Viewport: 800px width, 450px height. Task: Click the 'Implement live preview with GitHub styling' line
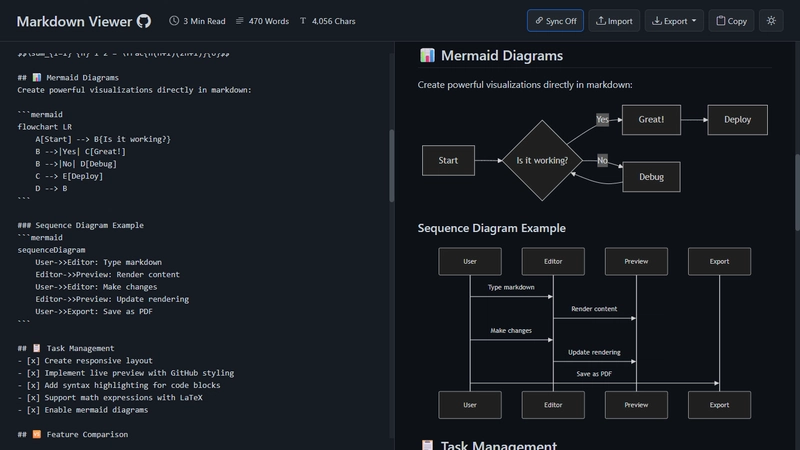pos(126,373)
